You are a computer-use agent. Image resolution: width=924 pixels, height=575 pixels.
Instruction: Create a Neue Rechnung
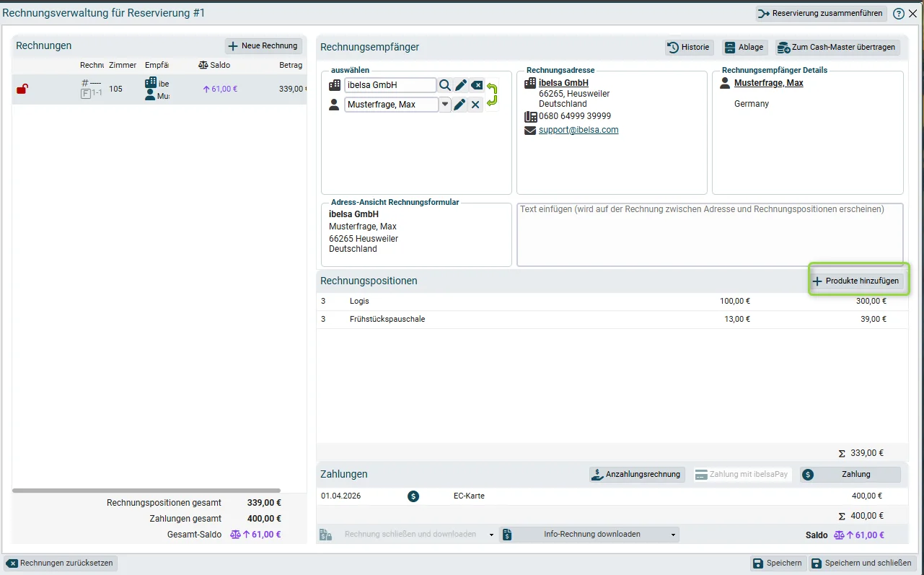pos(263,46)
